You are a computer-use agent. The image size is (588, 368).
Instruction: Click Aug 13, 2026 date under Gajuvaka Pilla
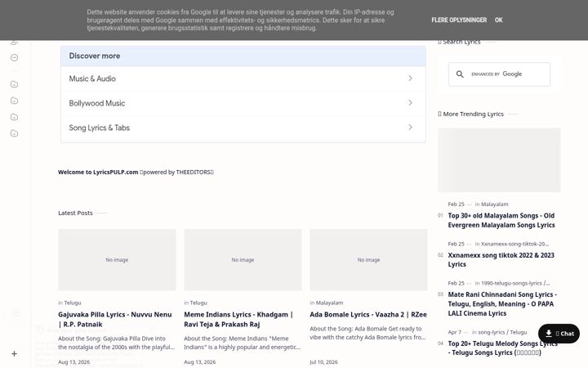pos(73,362)
